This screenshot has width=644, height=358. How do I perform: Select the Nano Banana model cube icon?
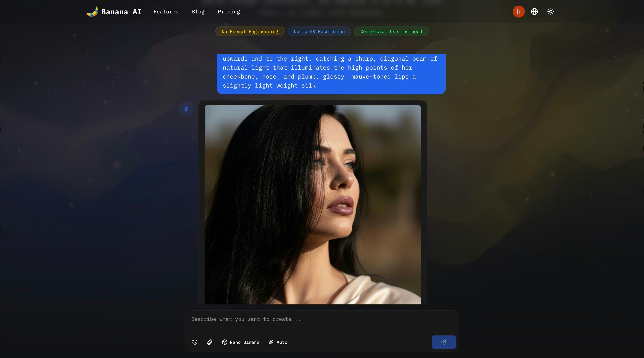point(225,342)
